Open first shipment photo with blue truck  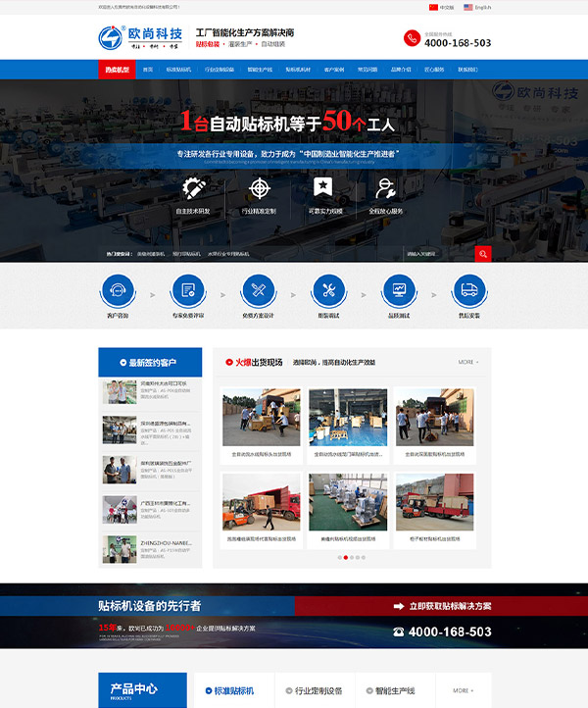[x=262, y=417]
